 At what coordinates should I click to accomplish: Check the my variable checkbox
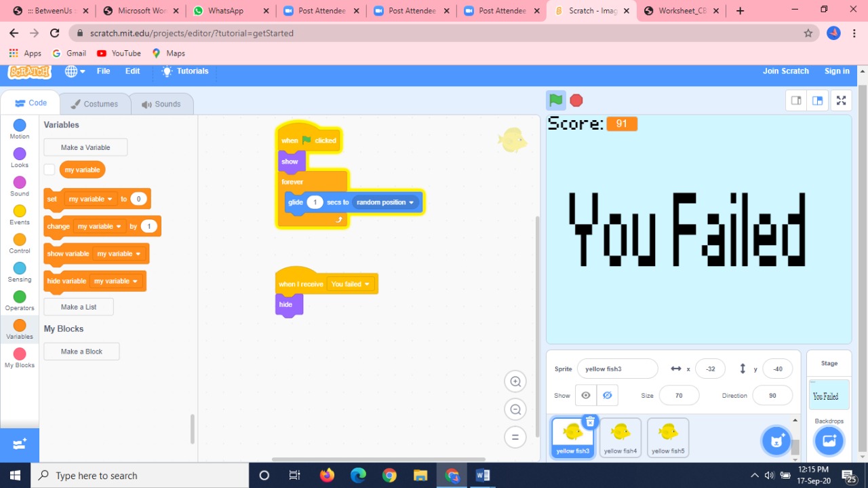tap(50, 170)
